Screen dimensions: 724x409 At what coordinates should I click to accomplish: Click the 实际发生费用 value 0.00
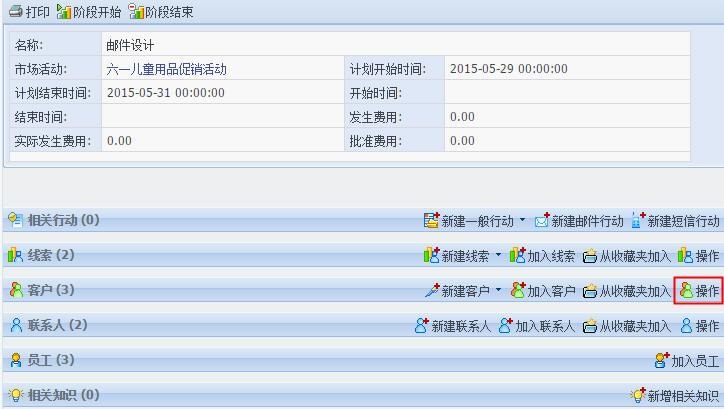click(119, 141)
